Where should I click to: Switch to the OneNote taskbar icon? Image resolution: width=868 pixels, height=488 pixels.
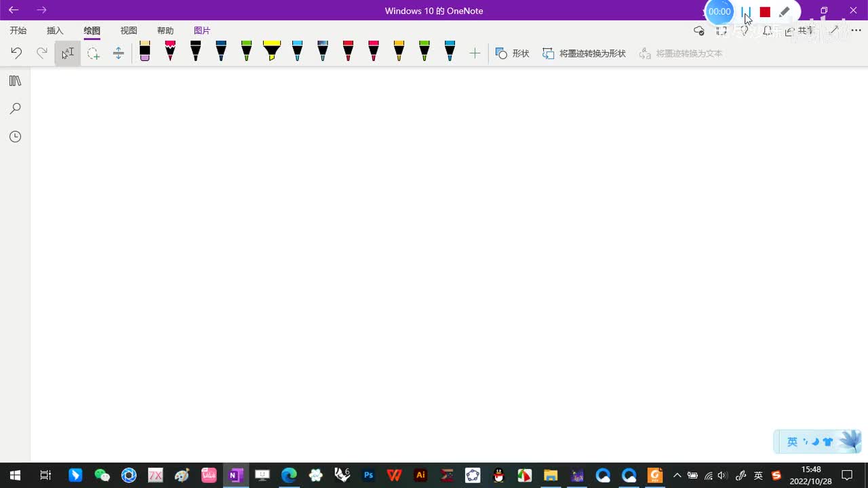(x=236, y=475)
